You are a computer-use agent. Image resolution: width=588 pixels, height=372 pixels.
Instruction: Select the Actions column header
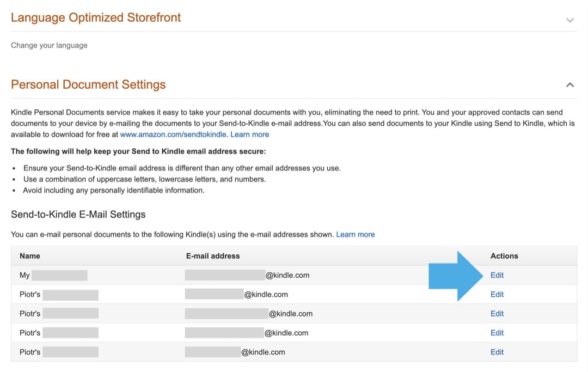pyautogui.click(x=504, y=255)
